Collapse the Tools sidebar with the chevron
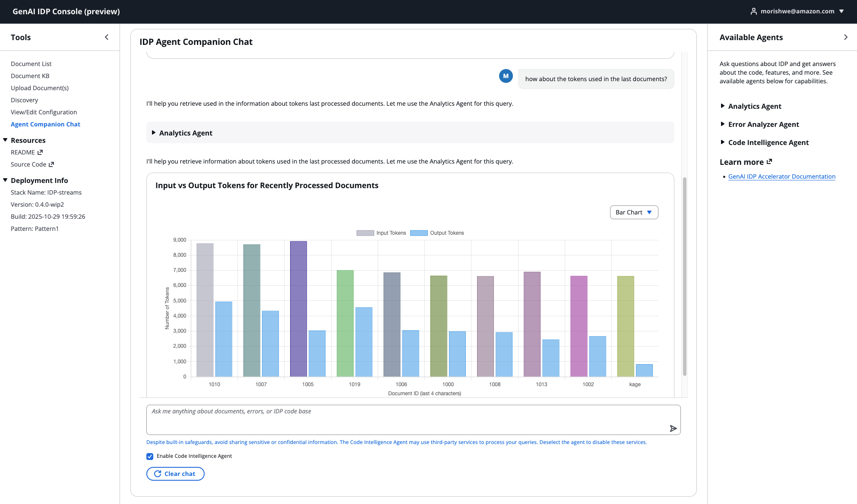 click(107, 37)
